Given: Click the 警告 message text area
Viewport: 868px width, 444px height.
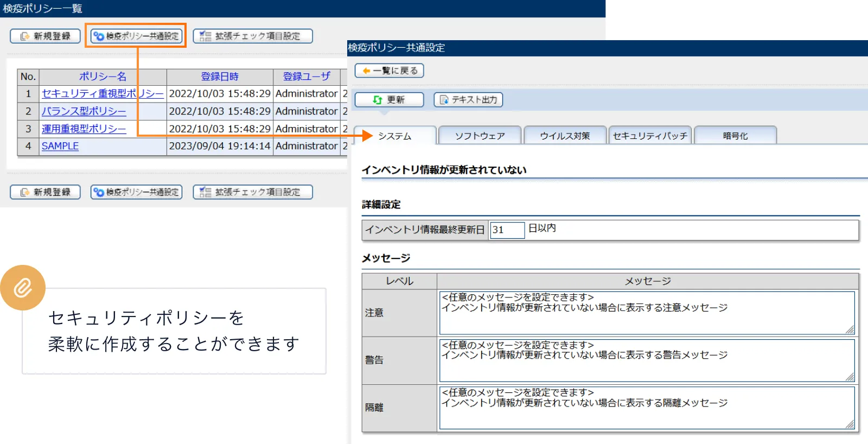Looking at the screenshot, I should click(647, 360).
